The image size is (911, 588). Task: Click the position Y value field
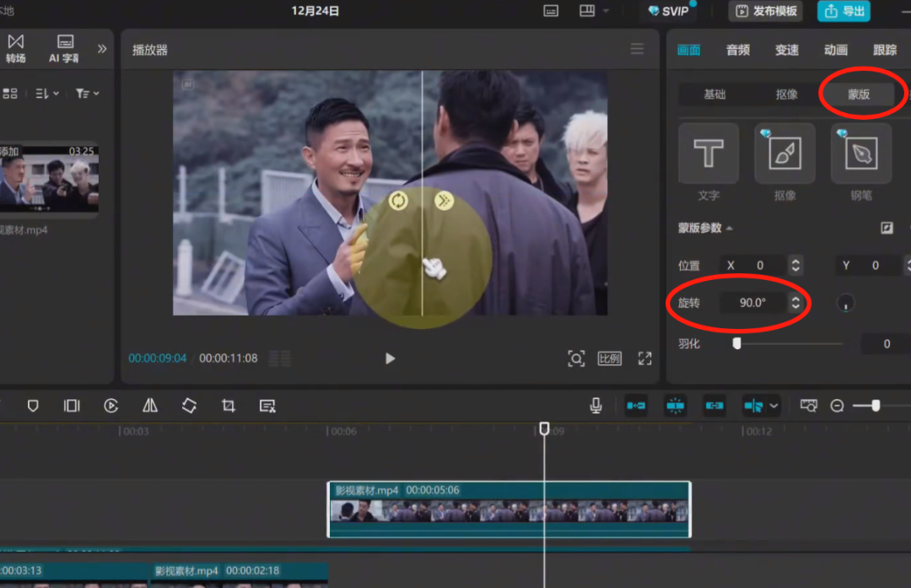click(870, 266)
